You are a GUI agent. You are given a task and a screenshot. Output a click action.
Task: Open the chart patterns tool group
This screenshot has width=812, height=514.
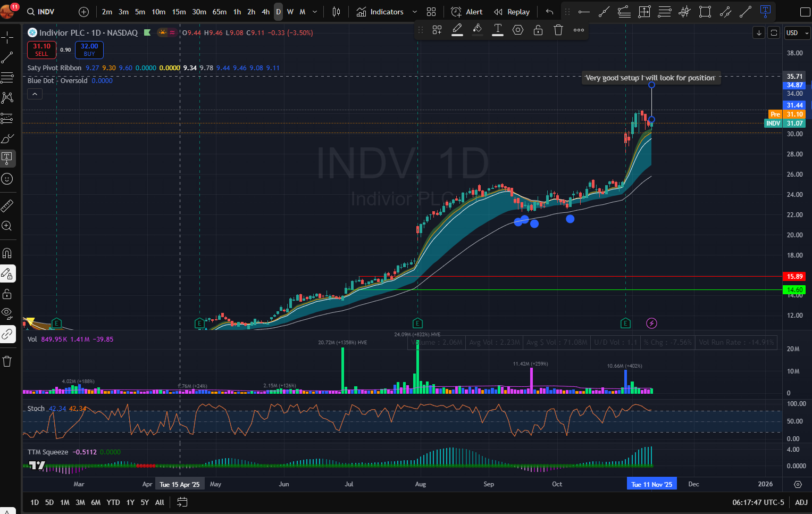coord(7,97)
